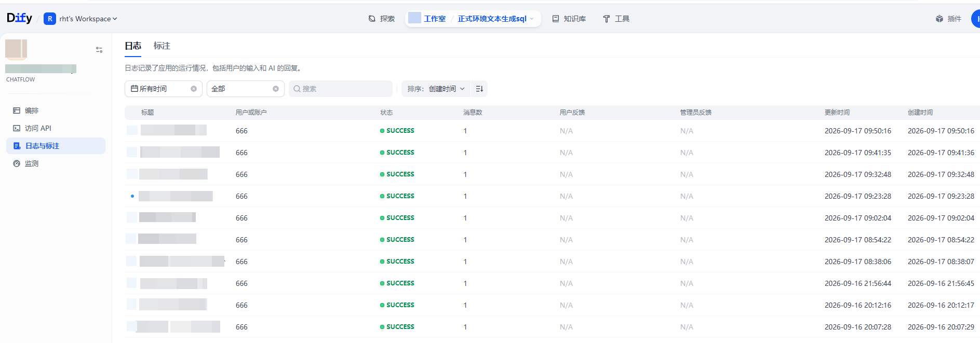Click the 插件 cube icon
Image resolution: width=980 pixels, height=343 pixels.
[939, 19]
